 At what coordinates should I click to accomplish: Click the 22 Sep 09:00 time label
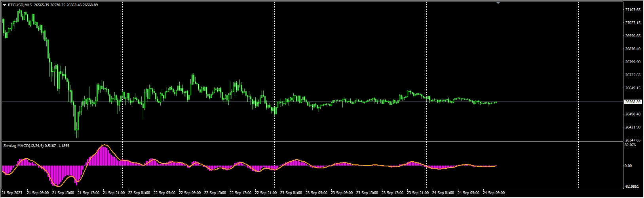click(x=191, y=193)
